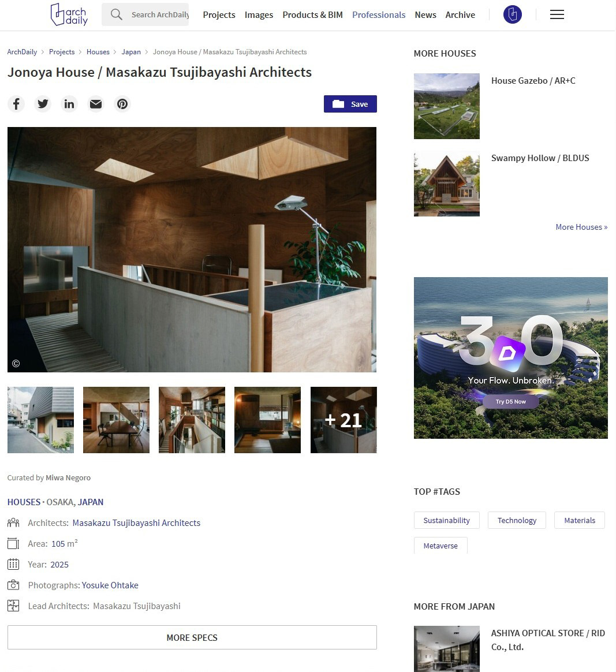
Task: Open the exterior street view thumbnail
Action: (x=41, y=420)
